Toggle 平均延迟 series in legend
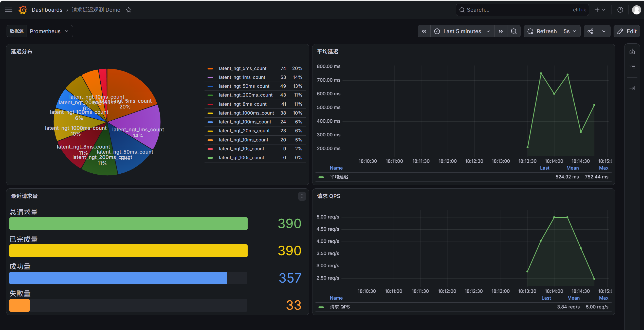 coord(339,177)
